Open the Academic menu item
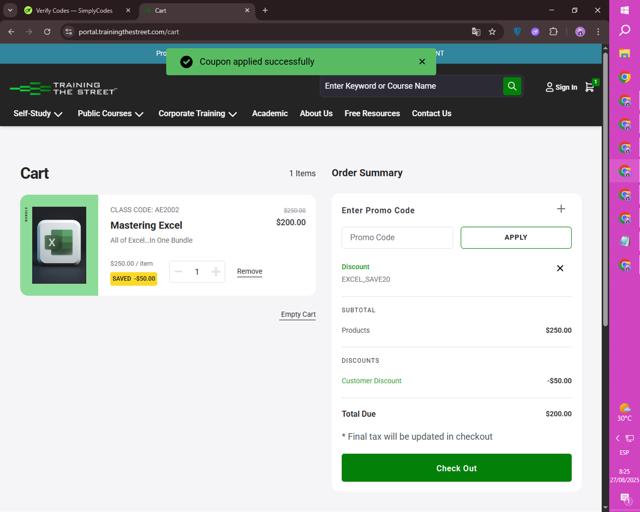The image size is (640, 512). [x=269, y=114]
